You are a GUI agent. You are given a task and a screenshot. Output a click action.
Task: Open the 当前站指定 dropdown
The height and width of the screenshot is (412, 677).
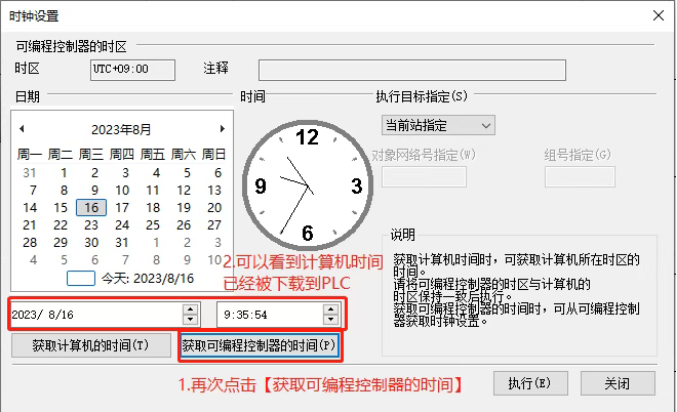tap(438, 125)
